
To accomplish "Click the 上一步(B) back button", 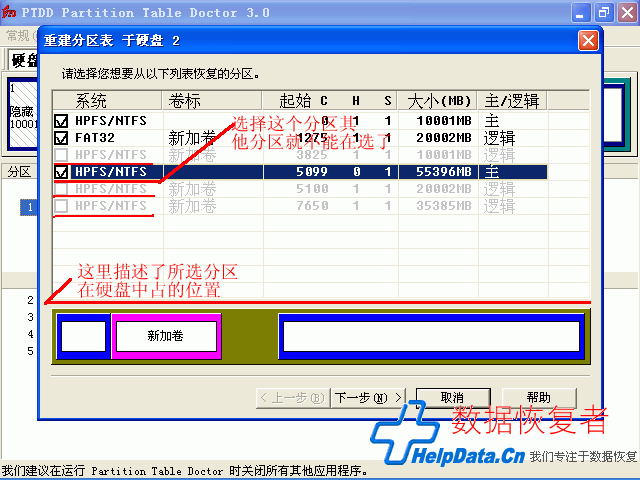I will 293,398.
